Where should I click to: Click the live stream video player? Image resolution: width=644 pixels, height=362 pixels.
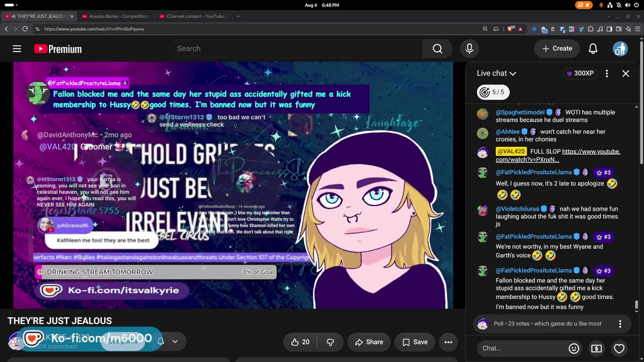point(233,185)
